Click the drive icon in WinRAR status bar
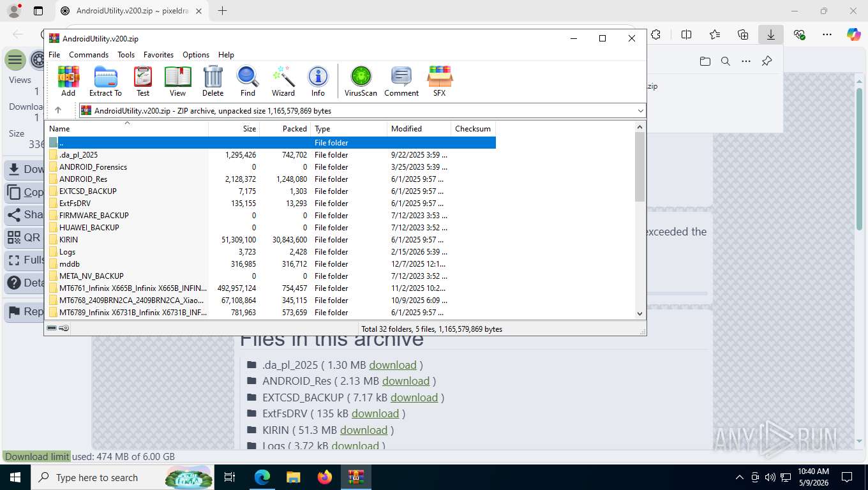This screenshot has height=490, width=868. pyautogui.click(x=52, y=329)
